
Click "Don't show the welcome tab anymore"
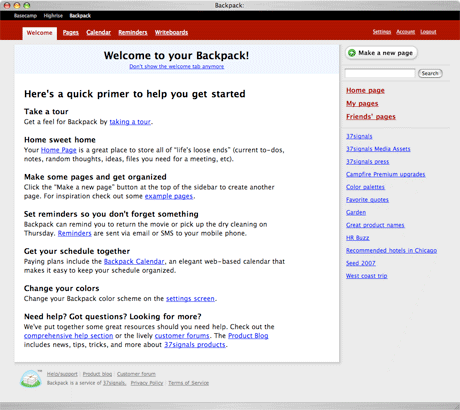[177, 66]
